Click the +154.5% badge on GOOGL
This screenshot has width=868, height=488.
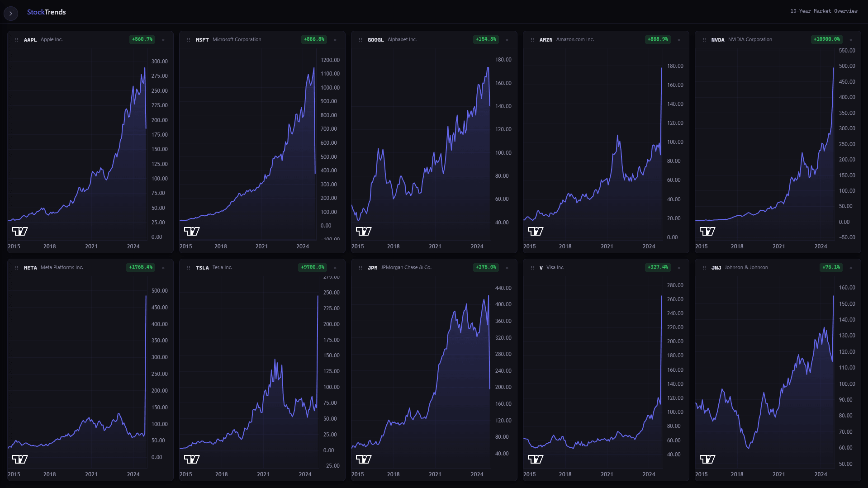(x=486, y=39)
